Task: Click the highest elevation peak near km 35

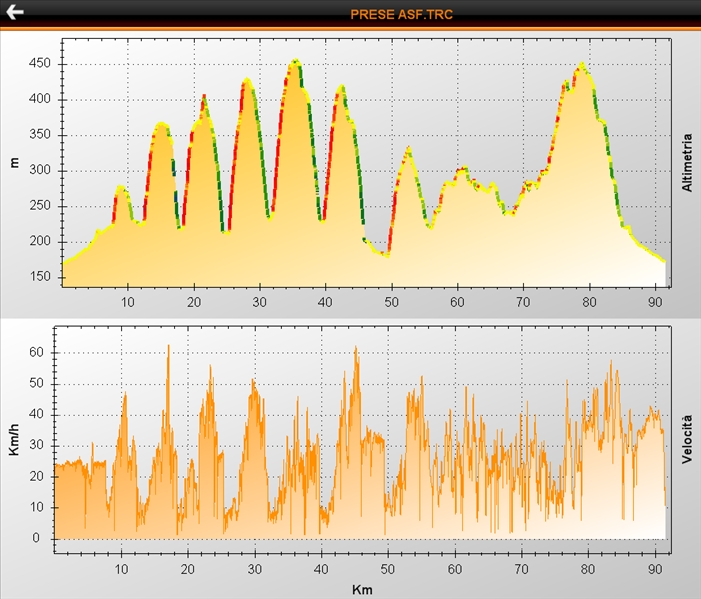Action: (295, 60)
